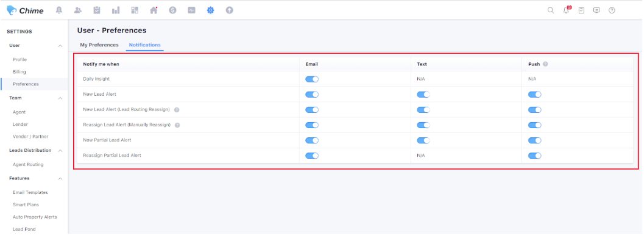This screenshot has height=235, width=644.
Task: Toggle New Partial Lead Alert text switch
Action: tap(423, 140)
